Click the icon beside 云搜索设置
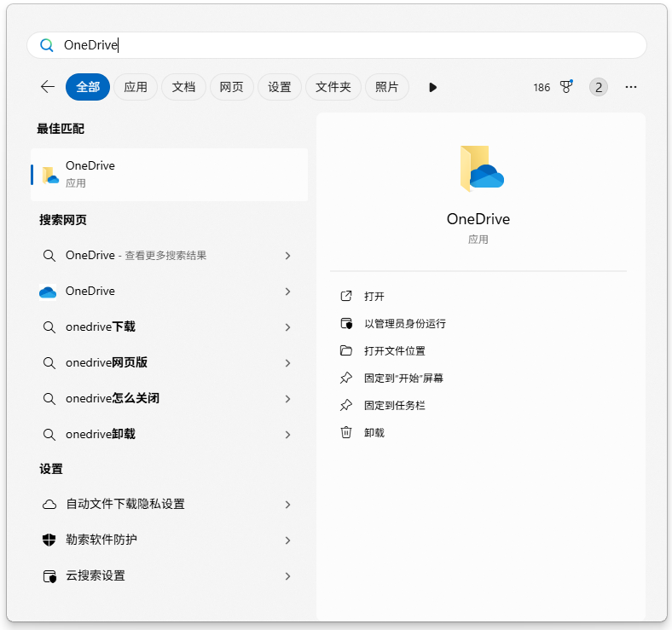Screen dimensions: 672x630 coord(49,576)
